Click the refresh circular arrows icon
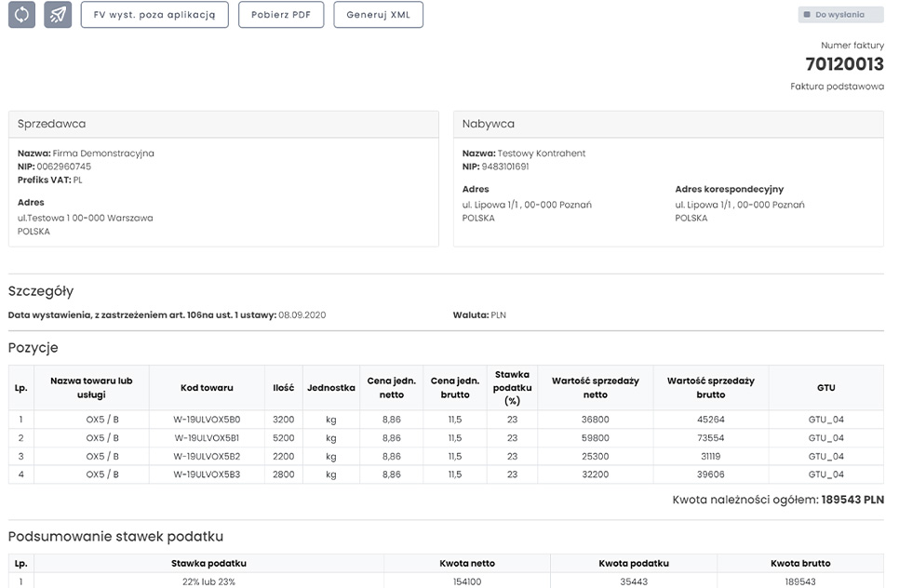The height and width of the screenshot is (588, 899). tap(21, 15)
